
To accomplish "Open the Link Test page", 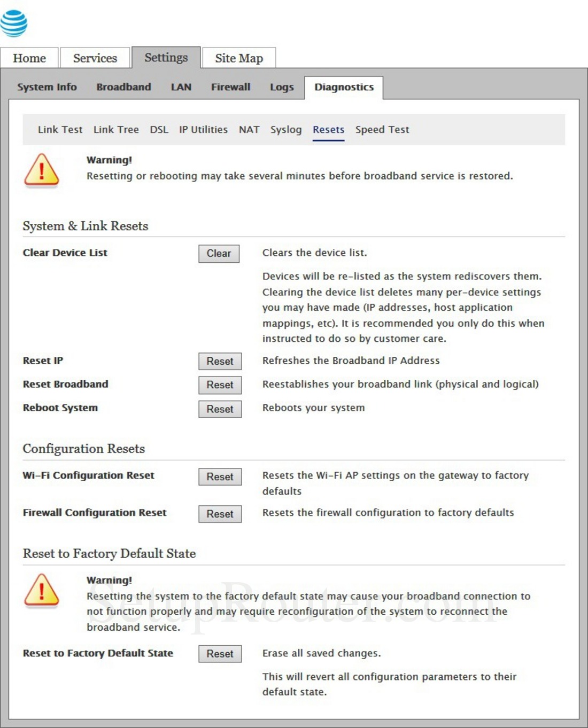I will click(59, 129).
